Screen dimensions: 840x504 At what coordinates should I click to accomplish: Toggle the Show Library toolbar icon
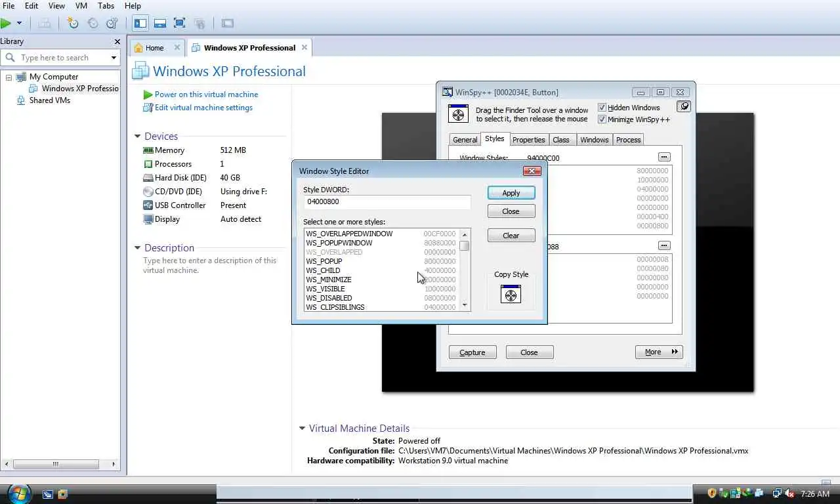(x=140, y=23)
